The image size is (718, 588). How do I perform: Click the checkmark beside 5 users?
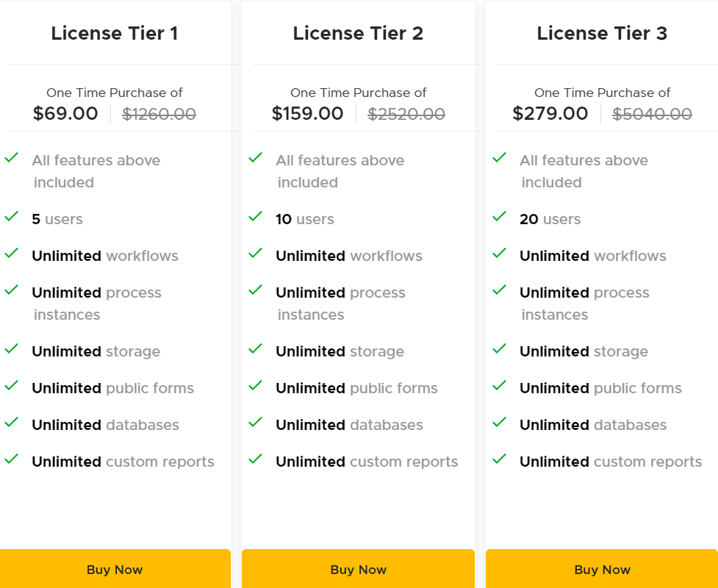[x=11, y=218]
